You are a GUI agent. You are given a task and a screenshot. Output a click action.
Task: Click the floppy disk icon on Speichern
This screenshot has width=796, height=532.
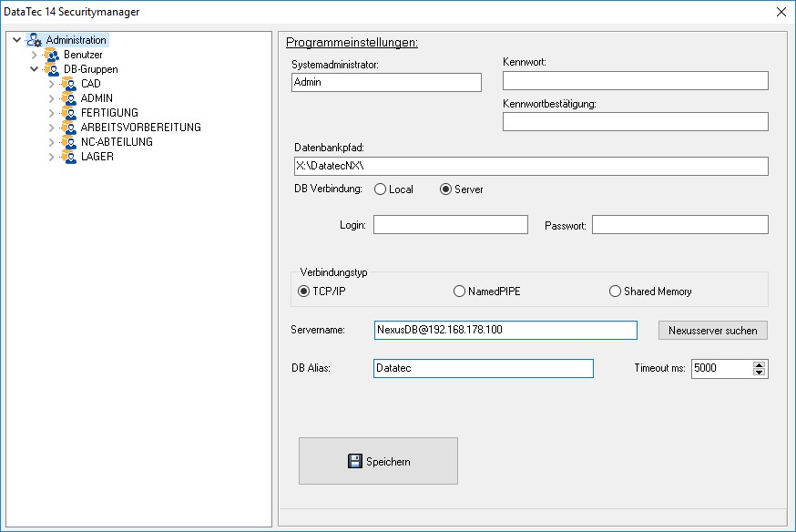(x=355, y=461)
